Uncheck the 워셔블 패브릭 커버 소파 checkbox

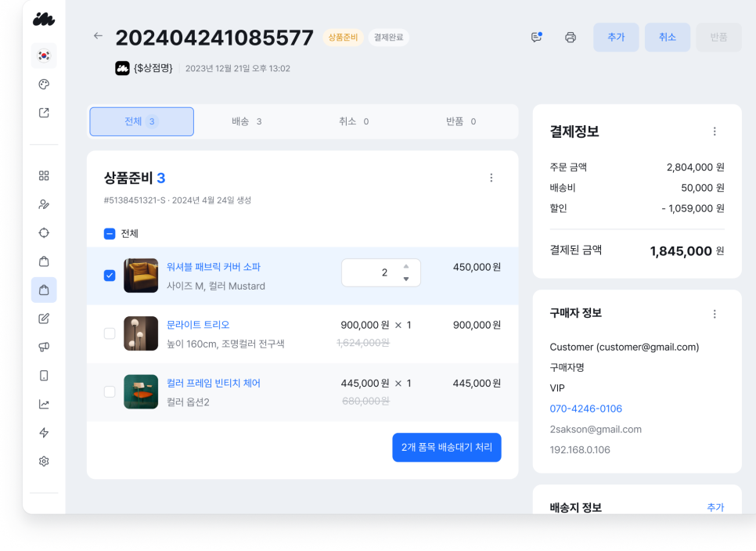point(110,275)
